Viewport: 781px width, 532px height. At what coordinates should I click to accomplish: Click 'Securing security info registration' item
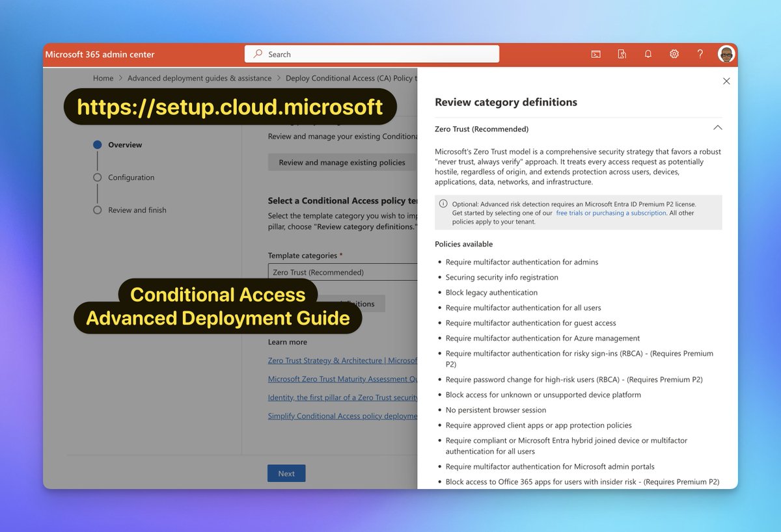(x=502, y=277)
